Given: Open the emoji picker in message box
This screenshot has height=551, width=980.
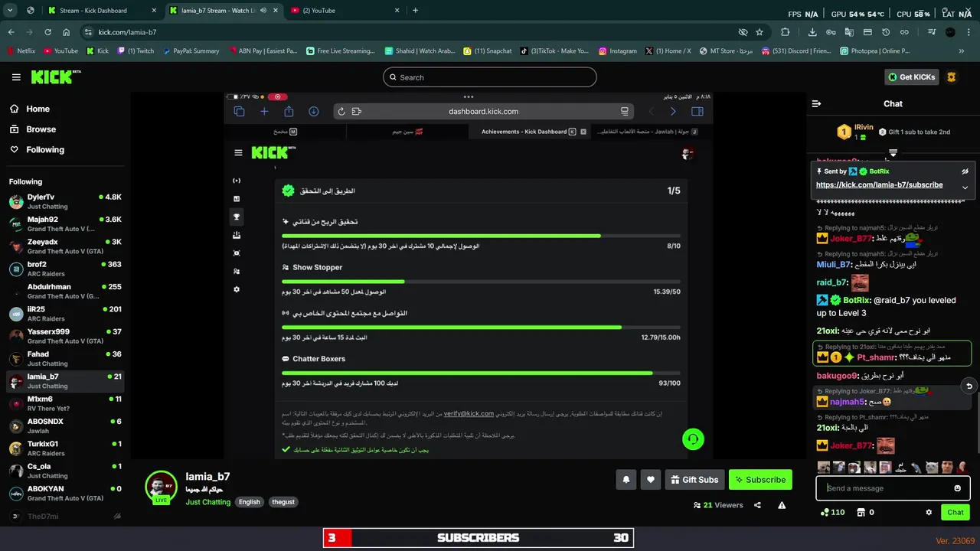Looking at the screenshot, I should click(957, 488).
